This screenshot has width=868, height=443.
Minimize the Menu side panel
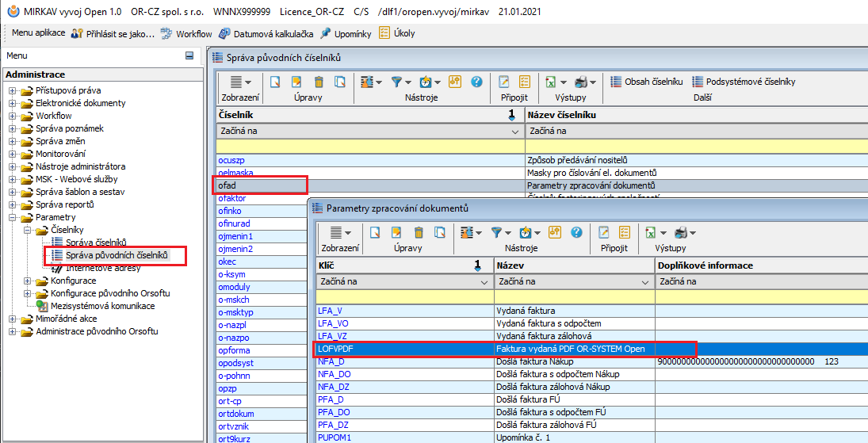(189, 55)
